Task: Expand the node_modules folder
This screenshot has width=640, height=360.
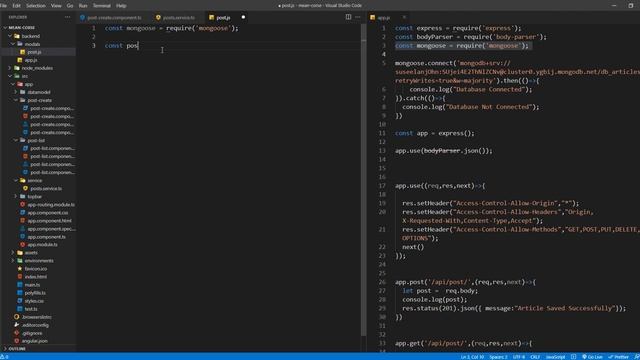Action: pyautogui.click(x=38, y=68)
